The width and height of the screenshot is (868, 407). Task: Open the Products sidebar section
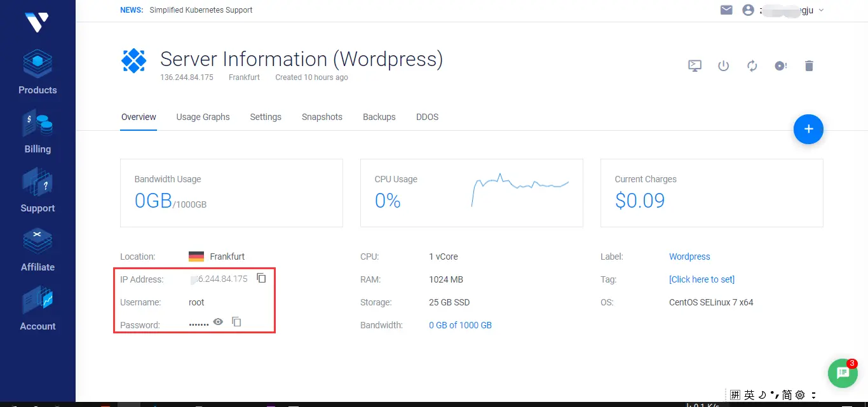[37, 72]
